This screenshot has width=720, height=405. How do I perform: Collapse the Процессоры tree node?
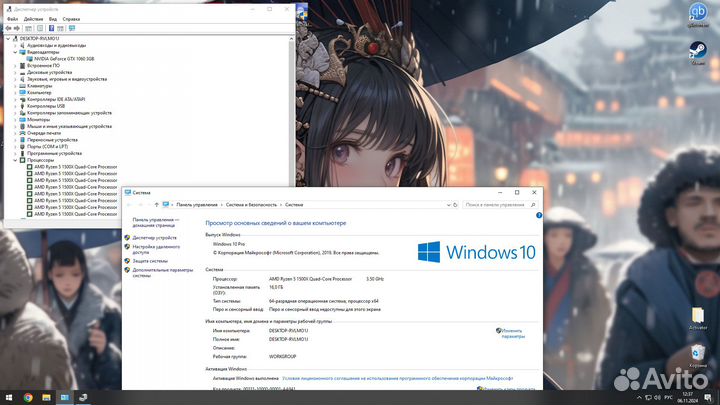pyautogui.click(x=15, y=160)
